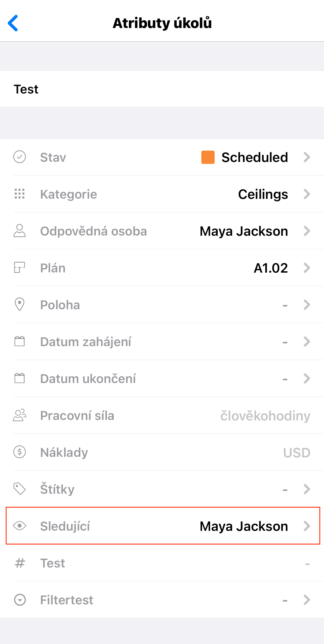Click the Kategorie grid dots icon

20,194
